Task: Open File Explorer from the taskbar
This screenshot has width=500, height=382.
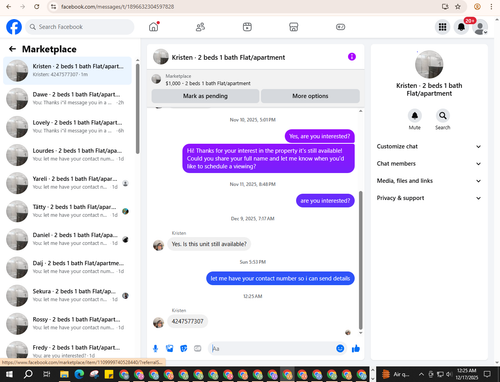Action: (64, 374)
